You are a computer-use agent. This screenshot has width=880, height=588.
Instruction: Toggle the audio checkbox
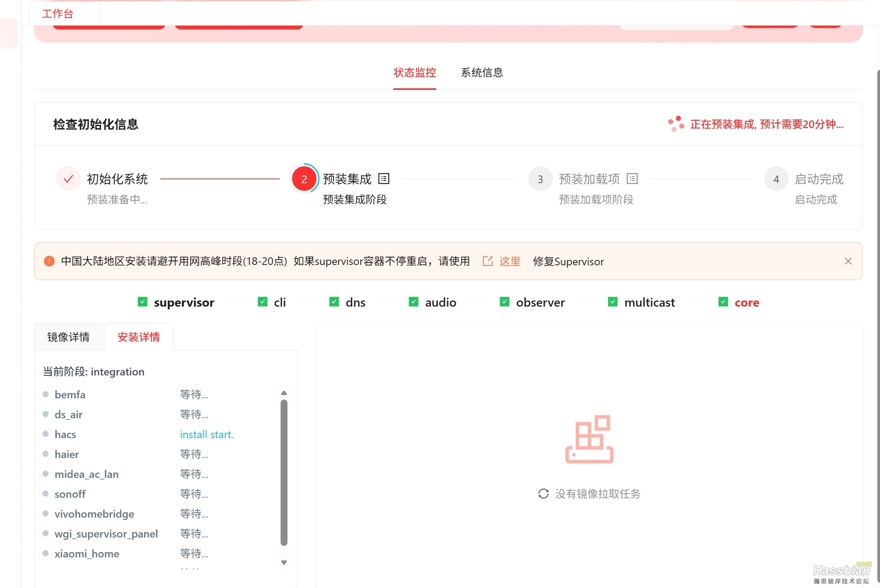tap(414, 302)
